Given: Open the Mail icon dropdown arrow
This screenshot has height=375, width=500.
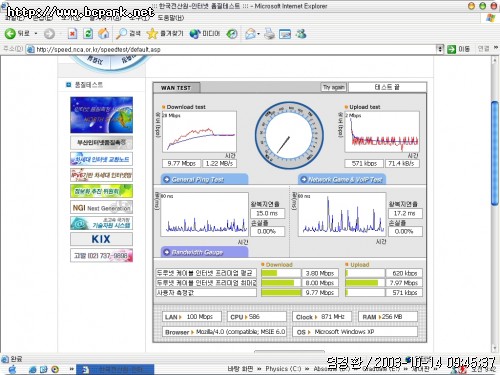Looking at the screenshot, I should (x=259, y=34).
